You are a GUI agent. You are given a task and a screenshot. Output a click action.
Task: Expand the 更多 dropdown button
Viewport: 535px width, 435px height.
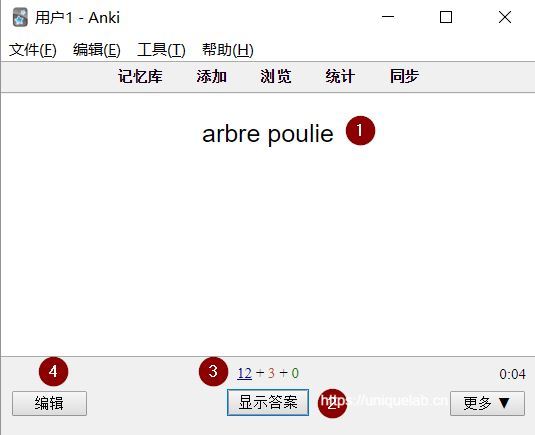(x=487, y=403)
